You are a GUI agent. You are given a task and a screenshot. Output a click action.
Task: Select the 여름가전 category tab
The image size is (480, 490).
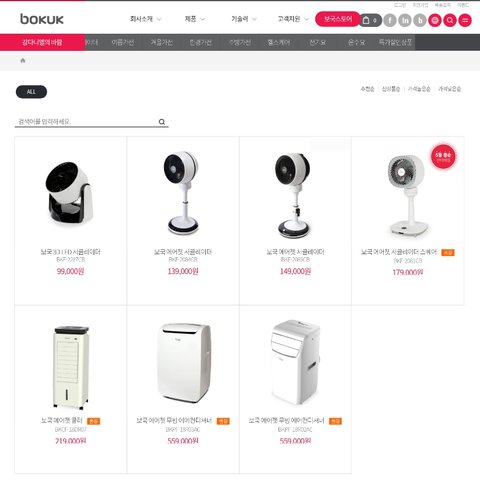123,42
